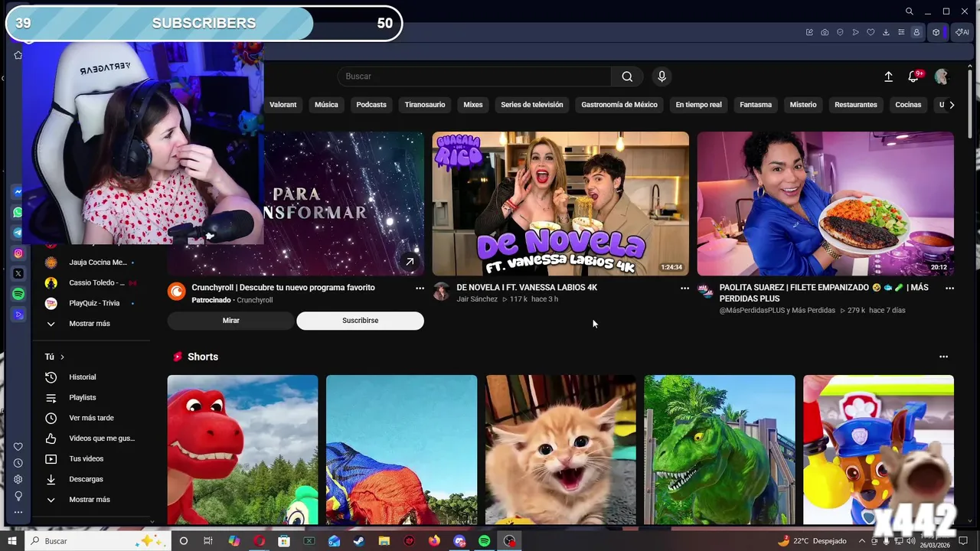The width and height of the screenshot is (980, 551).
Task: Open Steam from the taskbar
Action: click(x=359, y=541)
